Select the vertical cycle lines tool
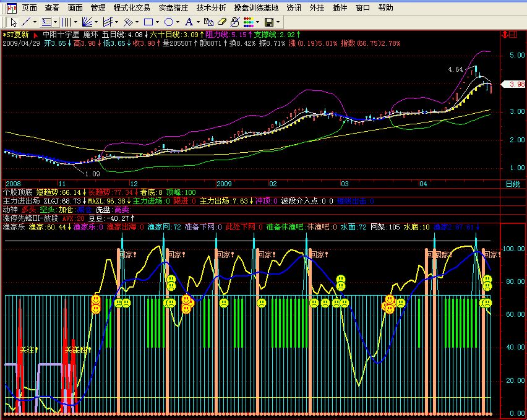Image resolution: width=527 pixels, height=420 pixels. click(x=66, y=22)
